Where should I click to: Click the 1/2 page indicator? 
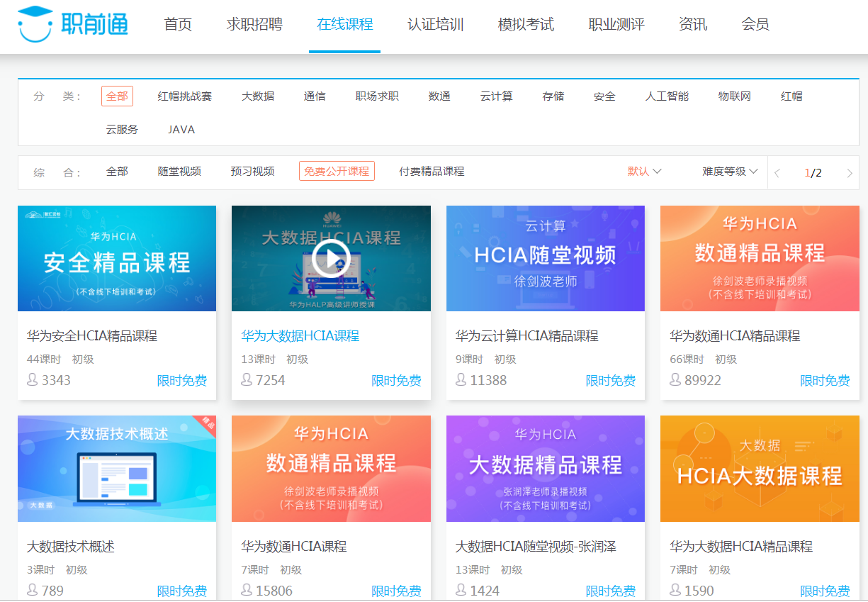click(813, 173)
